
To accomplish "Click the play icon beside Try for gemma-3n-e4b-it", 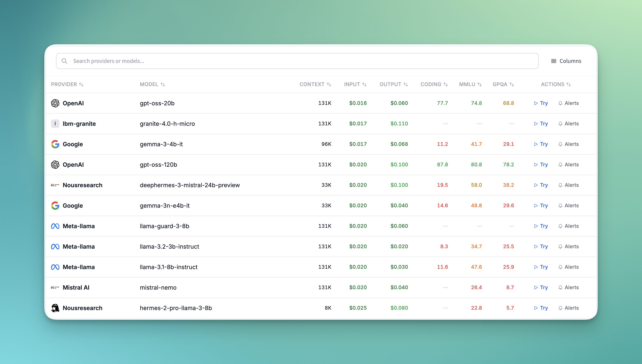I will click(x=536, y=205).
